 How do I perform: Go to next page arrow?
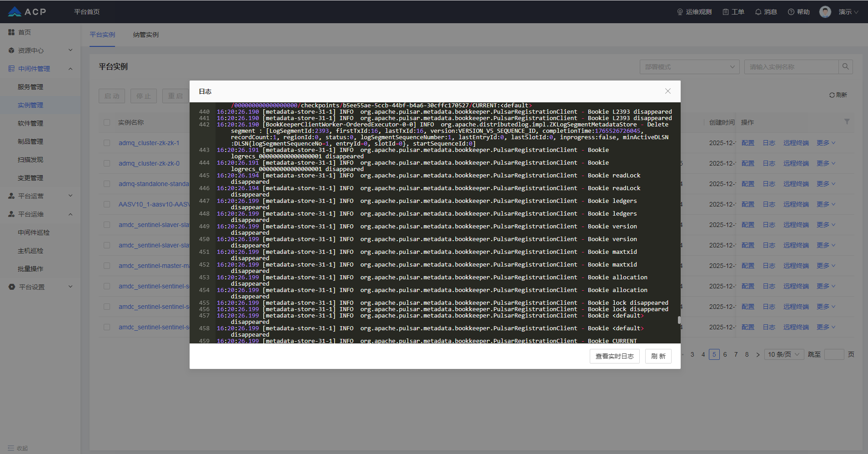click(x=758, y=355)
